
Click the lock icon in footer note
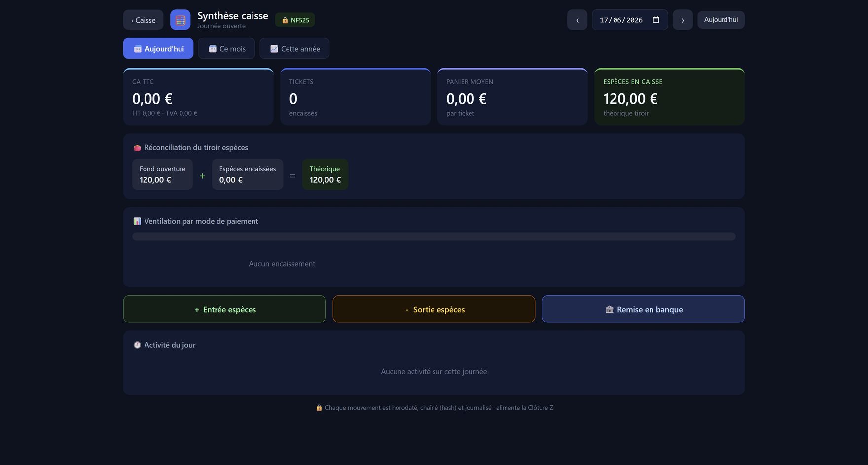(319, 408)
